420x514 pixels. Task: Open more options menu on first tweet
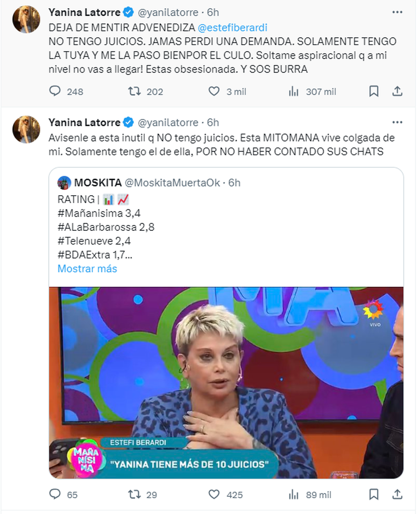point(397,12)
